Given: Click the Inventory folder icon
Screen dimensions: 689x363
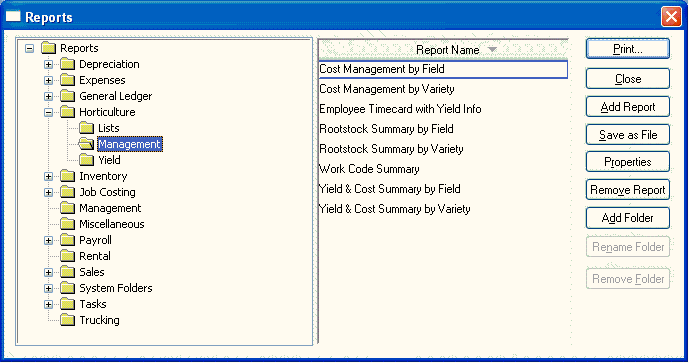Looking at the screenshot, I should pyautogui.click(x=67, y=176).
